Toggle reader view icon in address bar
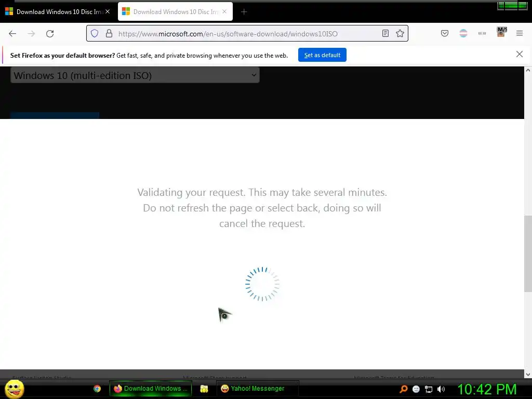 tap(385, 33)
